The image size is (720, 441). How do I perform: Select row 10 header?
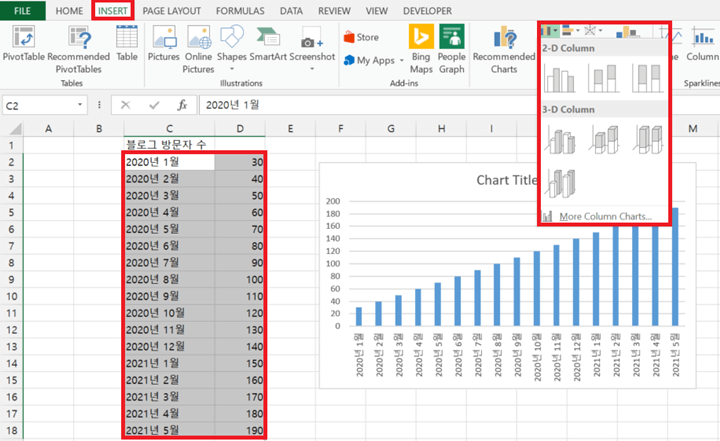pos(11,296)
